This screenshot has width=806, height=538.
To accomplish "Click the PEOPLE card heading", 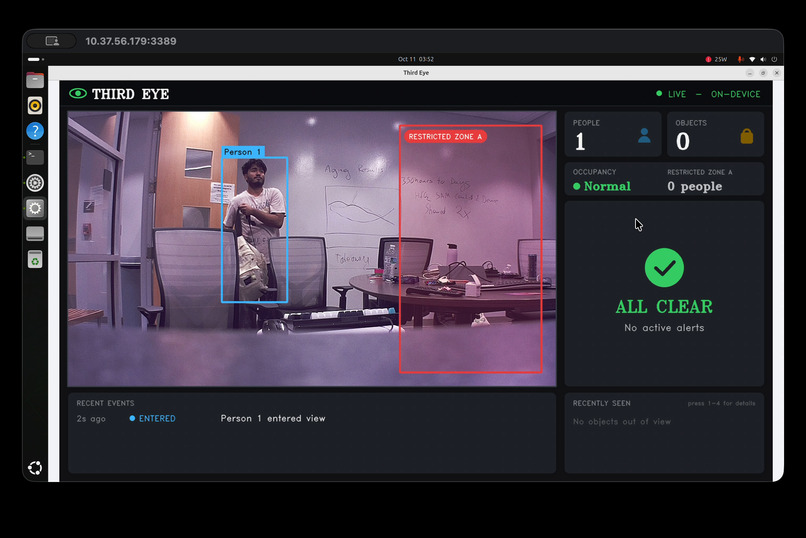I will (x=587, y=123).
